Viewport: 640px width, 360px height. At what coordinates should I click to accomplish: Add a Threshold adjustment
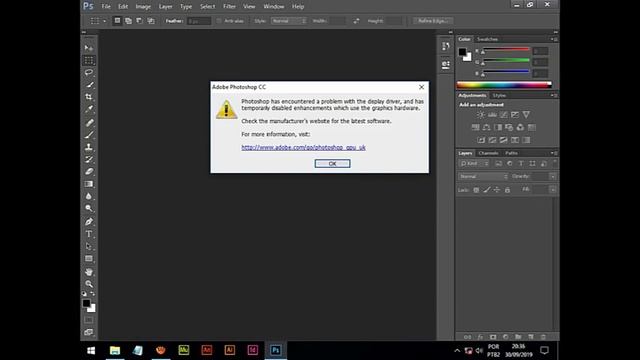[x=504, y=140]
